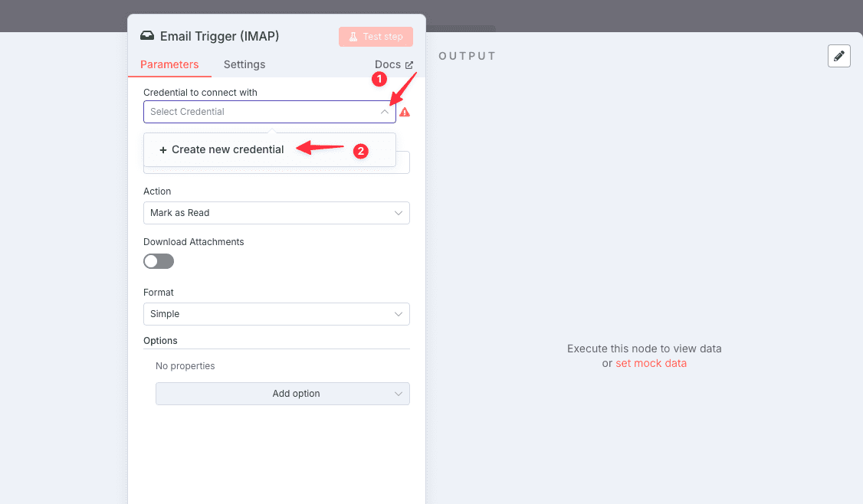
Task: Click the Email Trigger (IMAP) node title
Action: [x=219, y=36]
